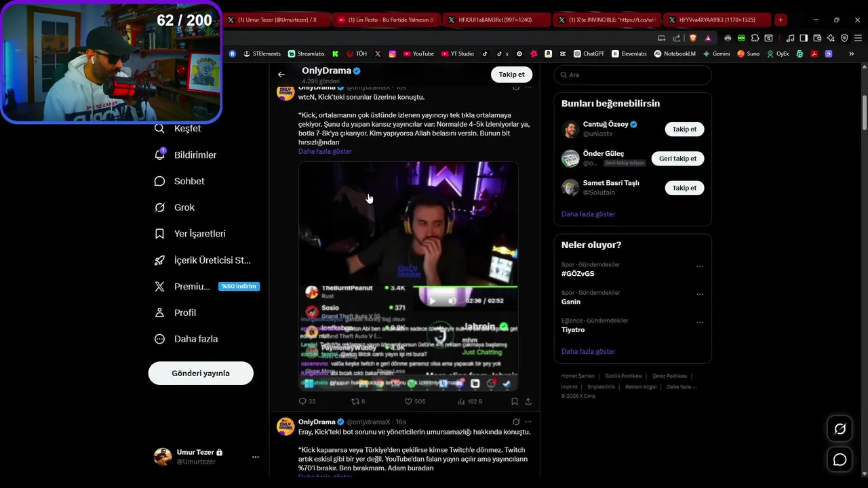The image size is (868, 488).
Task: Open floating Grok button at bottom right
Action: coord(840,429)
